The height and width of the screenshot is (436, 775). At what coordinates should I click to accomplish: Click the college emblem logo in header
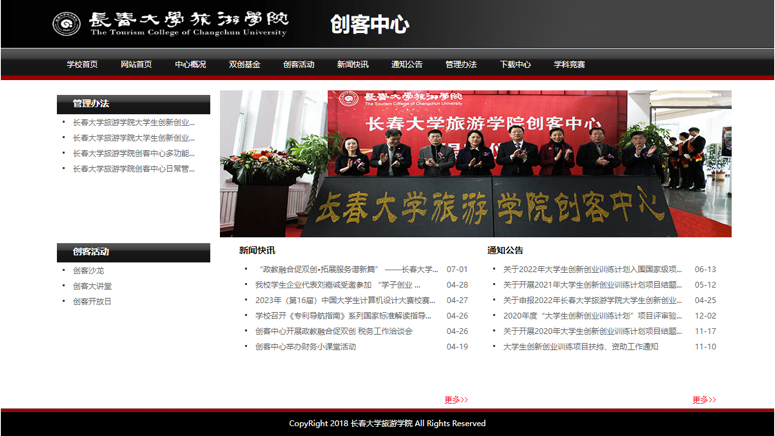[67, 24]
